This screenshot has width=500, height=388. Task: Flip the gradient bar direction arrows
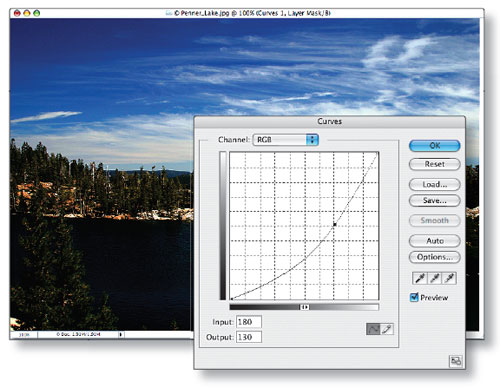click(x=304, y=307)
